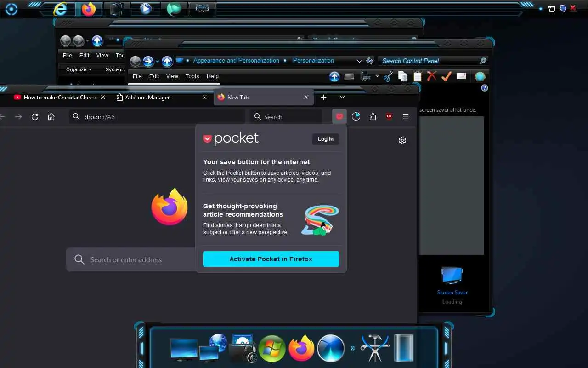Open the Tools menu in Control Panel window

(x=192, y=76)
